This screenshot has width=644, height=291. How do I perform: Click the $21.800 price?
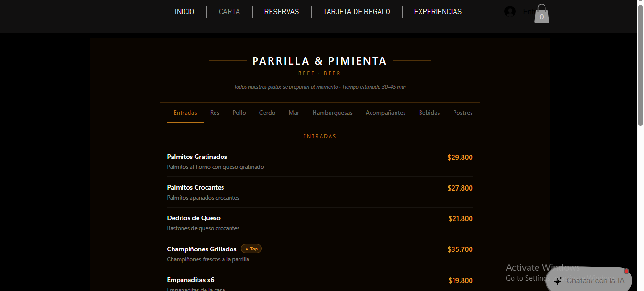(461, 219)
